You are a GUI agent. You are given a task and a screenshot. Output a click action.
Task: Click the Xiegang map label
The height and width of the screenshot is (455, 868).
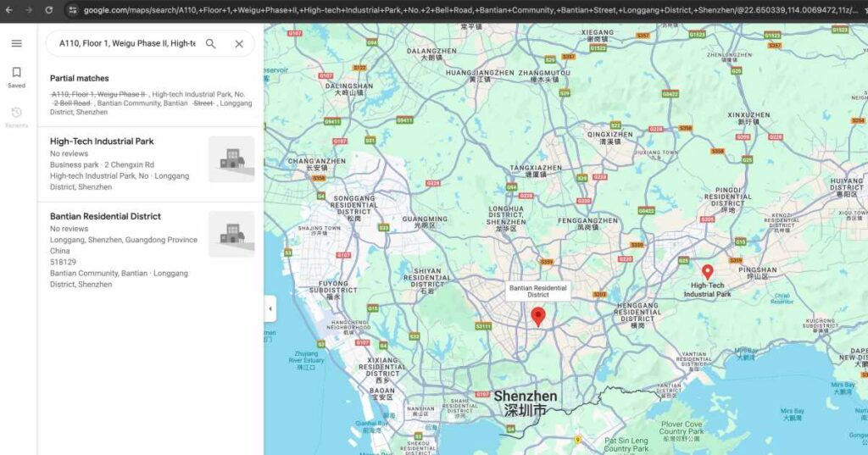598,36
